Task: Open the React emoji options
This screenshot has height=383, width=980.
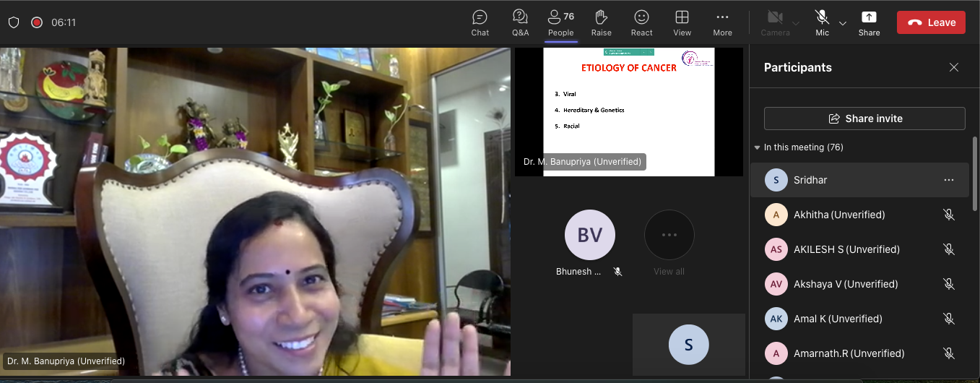Action: pyautogui.click(x=641, y=22)
